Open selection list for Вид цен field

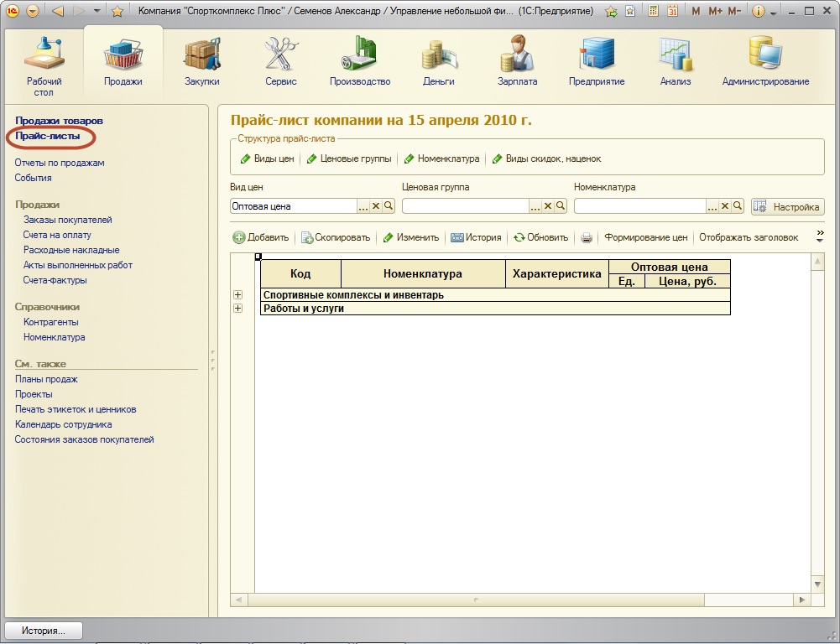tap(363, 206)
